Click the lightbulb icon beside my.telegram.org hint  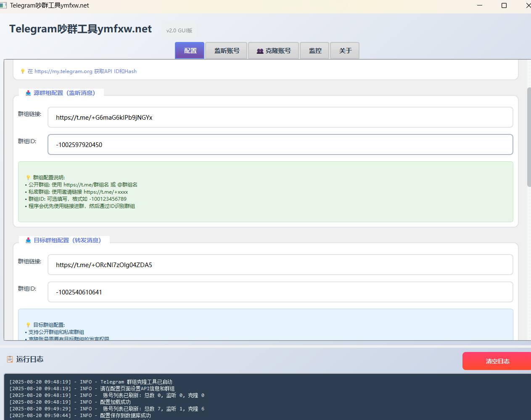[23, 71]
